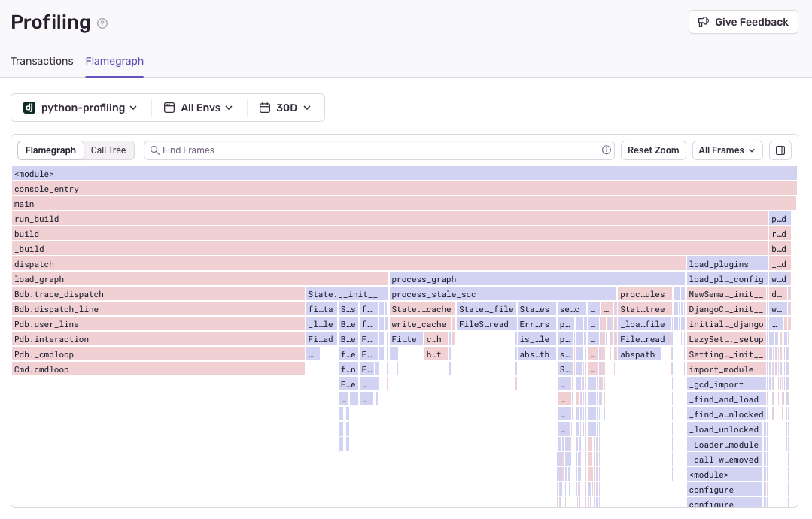Select the Flamegraph view toggle
812x519 pixels.
tap(50, 150)
